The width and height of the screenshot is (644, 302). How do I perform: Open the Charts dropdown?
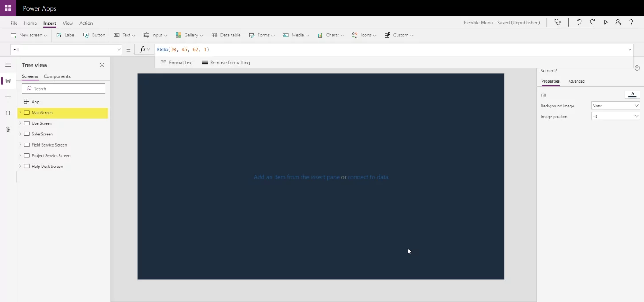point(330,35)
